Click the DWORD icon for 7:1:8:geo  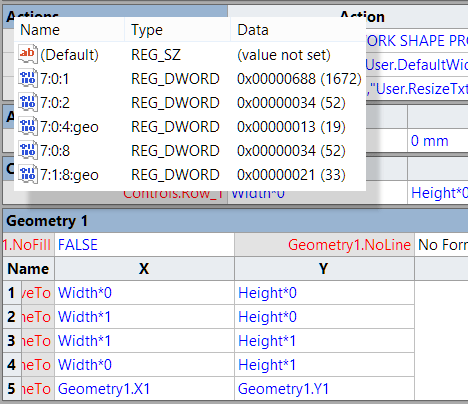click(x=28, y=174)
